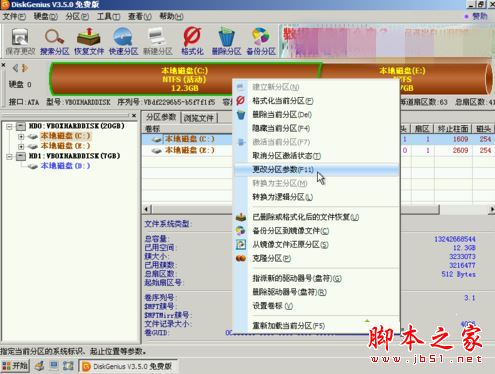
Task: Click the 从镜像文件还原分区 icon in menu
Action: [241, 244]
